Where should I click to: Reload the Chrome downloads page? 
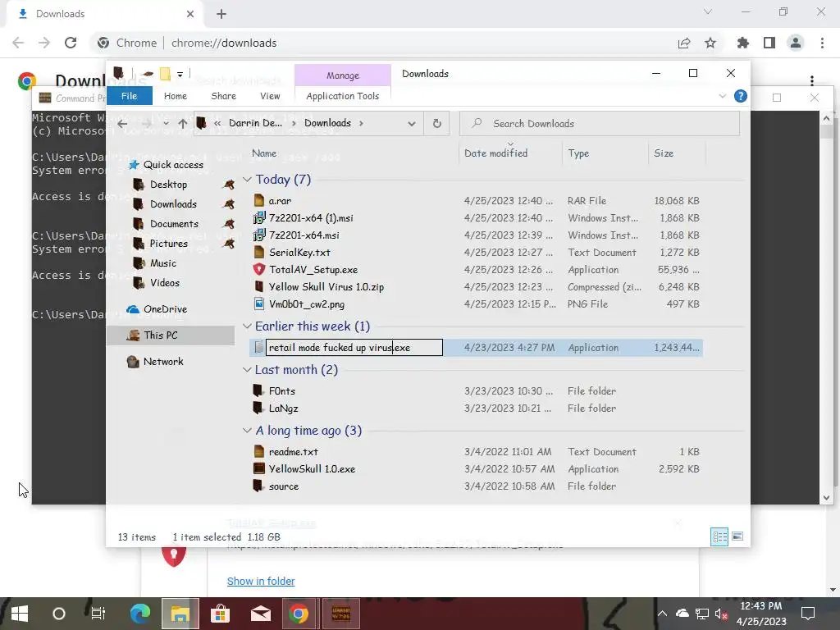point(71,43)
